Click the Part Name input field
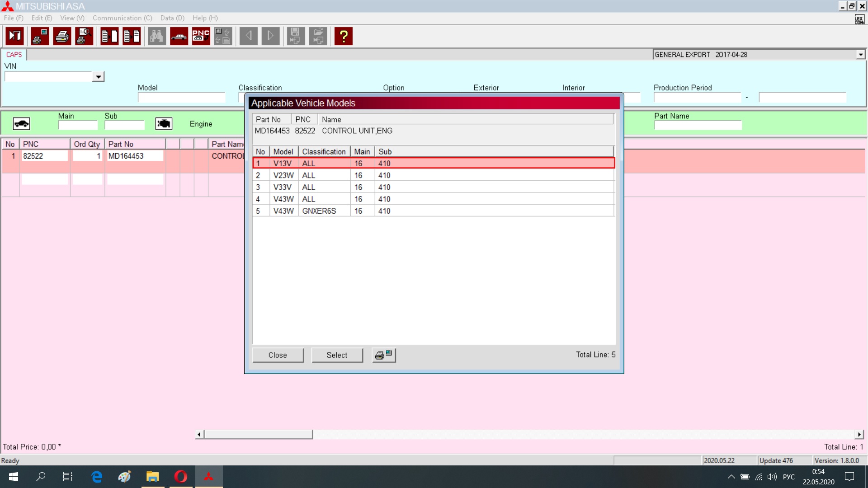Viewport: 868px width, 488px height. pyautogui.click(x=698, y=125)
